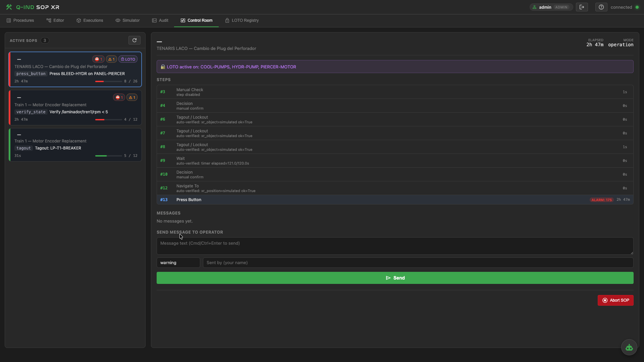Select step #12 Navigate To row

coord(395,188)
